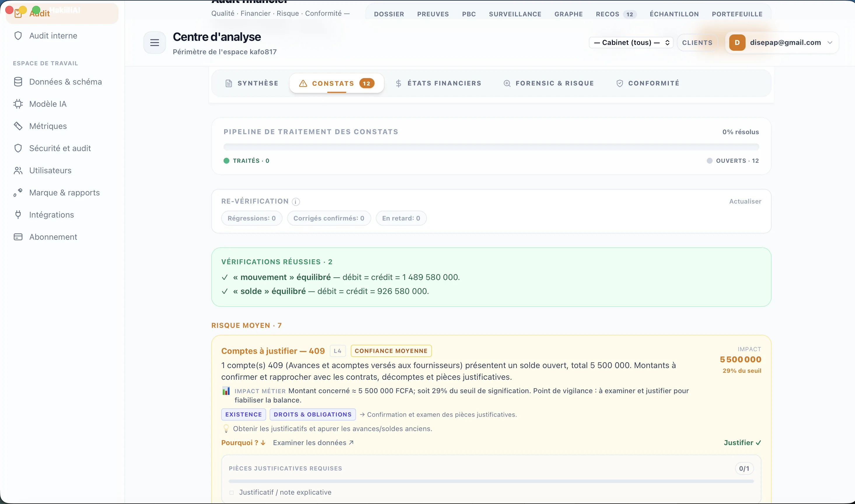Screen dimensions: 855x504
Task: Click the shield icon beside Audit interne
Action: pos(18,36)
